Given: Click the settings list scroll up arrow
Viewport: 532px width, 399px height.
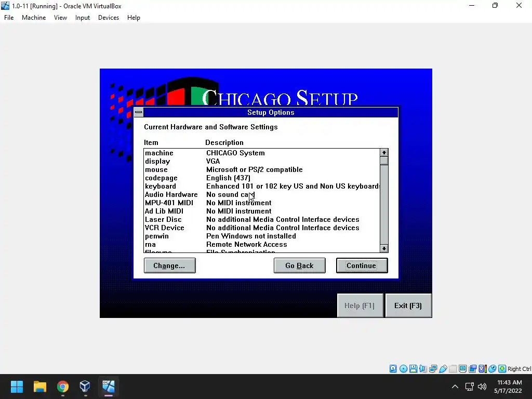Looking at the screenshot, I should point(384,153).
